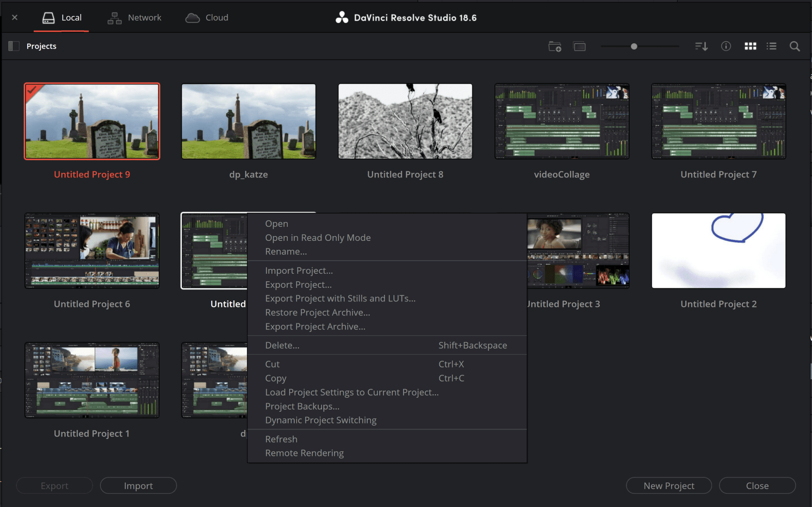
Task: Click the New Project button
Action: tap(668, 485)
